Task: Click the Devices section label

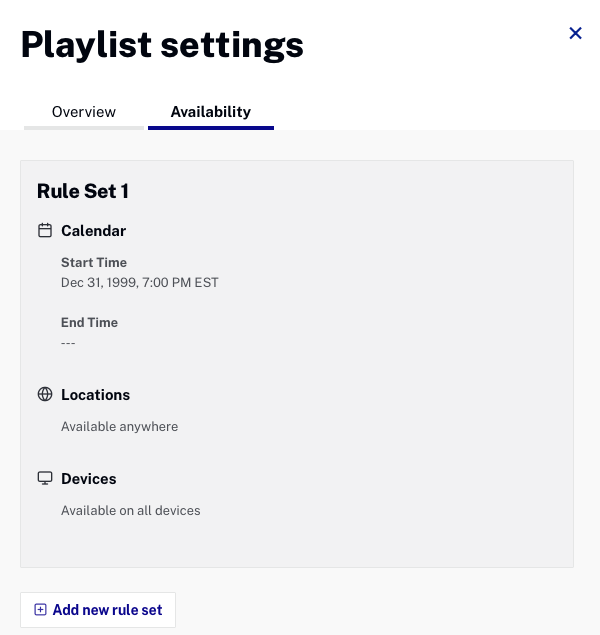Action: point(89,479)
